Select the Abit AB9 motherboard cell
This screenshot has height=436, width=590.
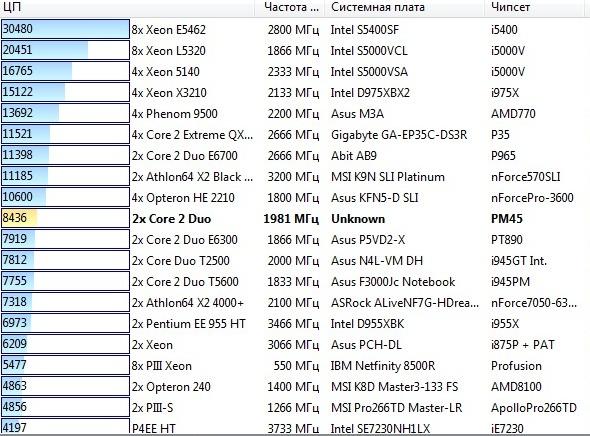tap(354, 156)
